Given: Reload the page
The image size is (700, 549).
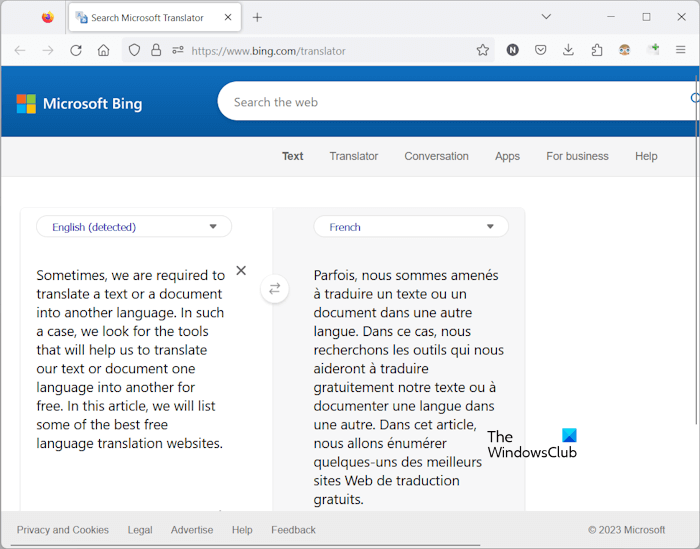Looking at the screenshot, I should point(76,50).
